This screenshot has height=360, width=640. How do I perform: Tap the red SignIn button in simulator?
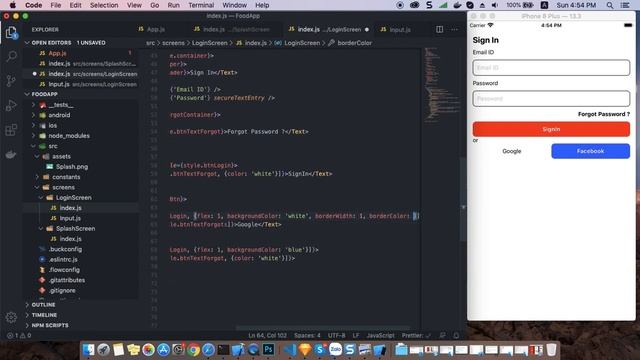(x=551, y=129)
